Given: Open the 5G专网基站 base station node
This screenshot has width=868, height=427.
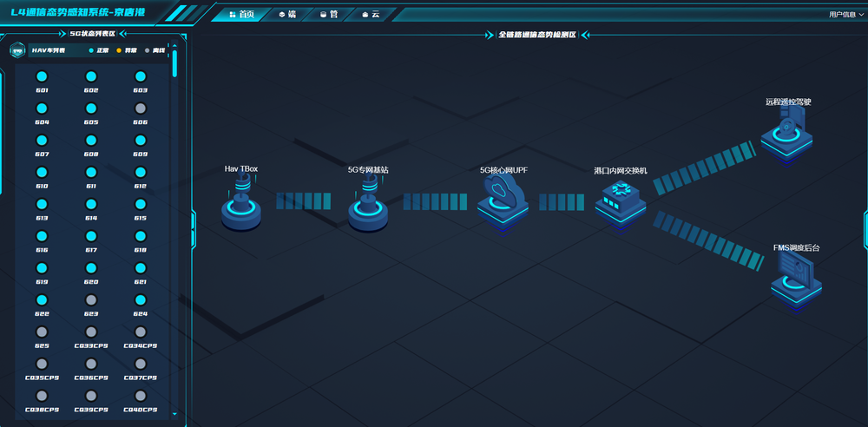Looking at the screenshot, I should (x=367, y=203).
